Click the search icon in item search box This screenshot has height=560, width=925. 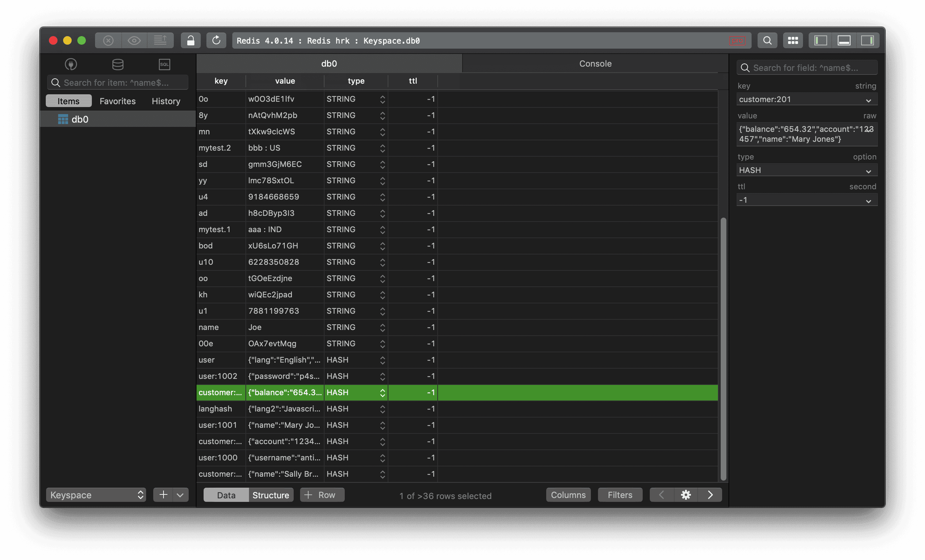pyautogui.click(x=56, y=83)
